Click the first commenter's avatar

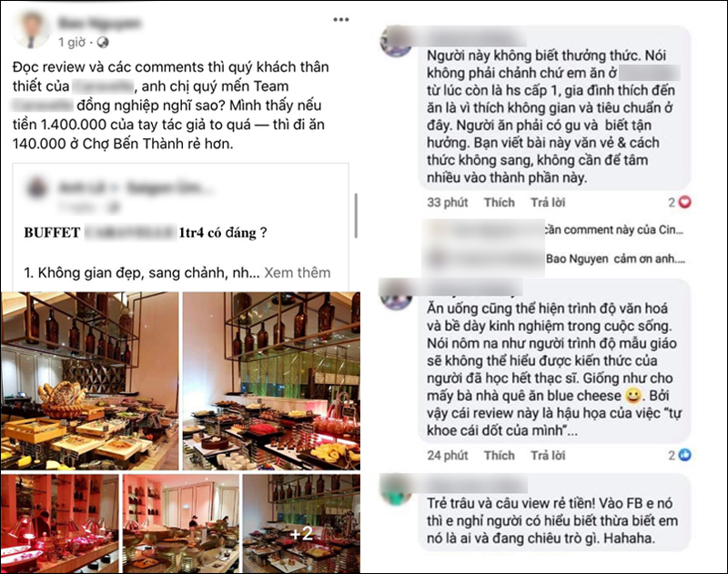[396, 42]
